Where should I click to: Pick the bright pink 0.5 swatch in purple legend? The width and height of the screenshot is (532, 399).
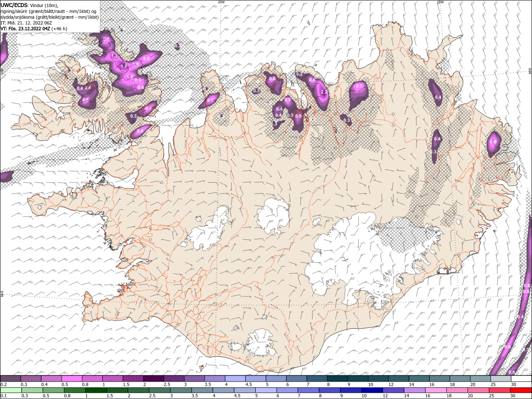[71, 379]
